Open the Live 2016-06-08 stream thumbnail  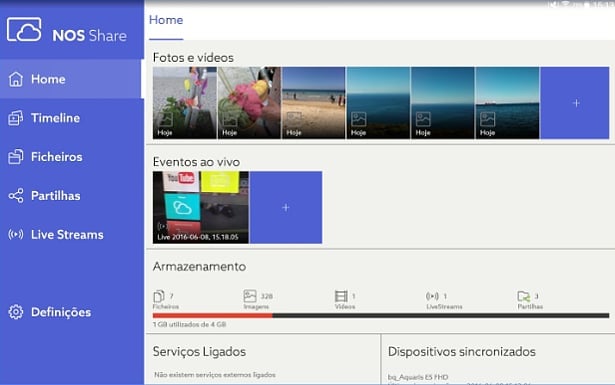point(201,207)
